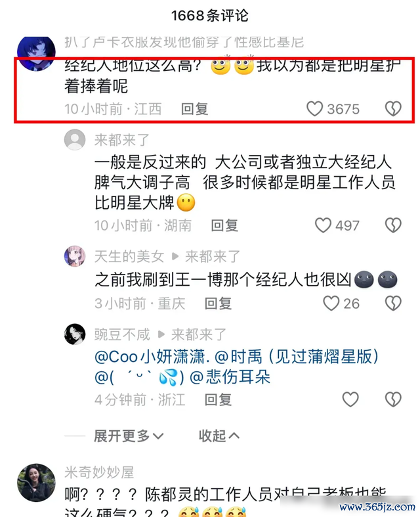The image size is (420, 517).
Task: Like 天生的美女's reply with 26 likes
Action: (x=331, y=303)
